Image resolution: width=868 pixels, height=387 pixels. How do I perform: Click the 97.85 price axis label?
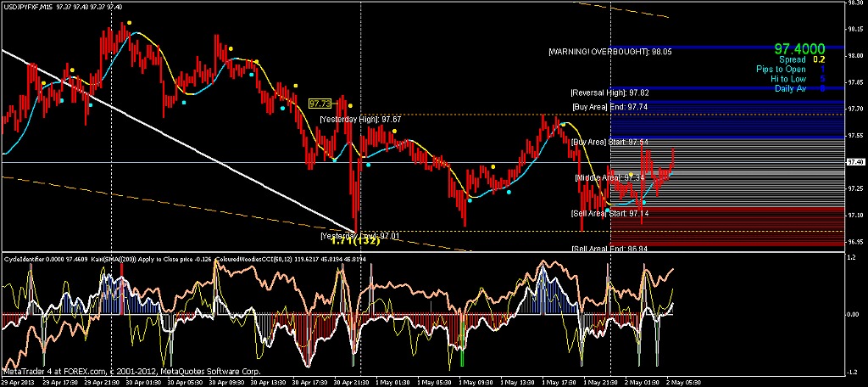coord(856,82)
